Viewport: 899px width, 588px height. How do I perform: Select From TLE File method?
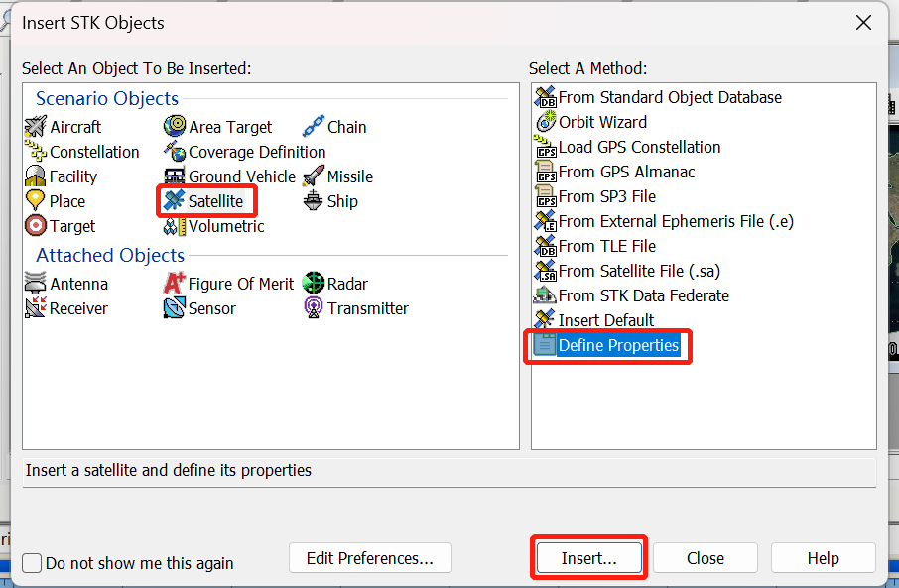click(606, 246)
